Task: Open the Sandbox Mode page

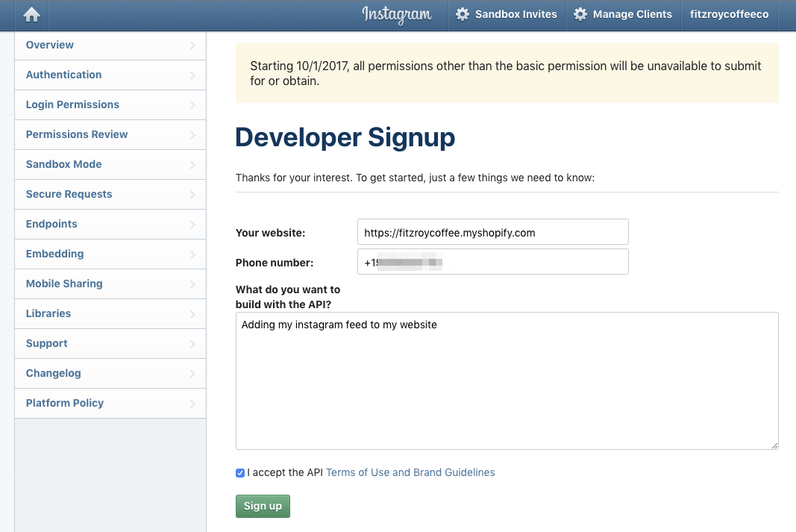Action: click(x=110, y=164)
